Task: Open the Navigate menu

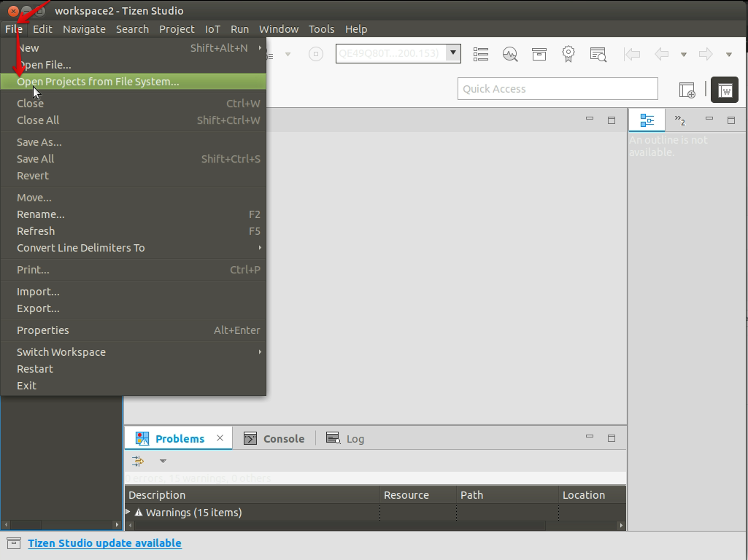Action: [84, 29]
